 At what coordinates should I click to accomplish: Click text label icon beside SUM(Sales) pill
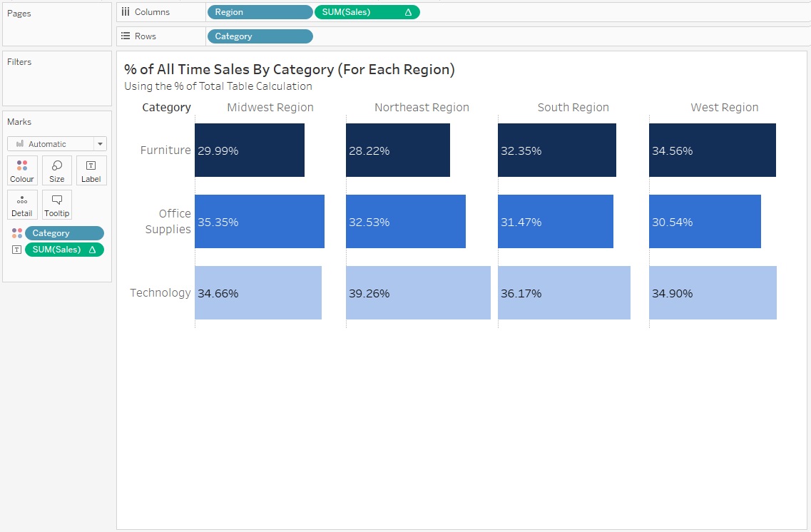pos(17,250)
